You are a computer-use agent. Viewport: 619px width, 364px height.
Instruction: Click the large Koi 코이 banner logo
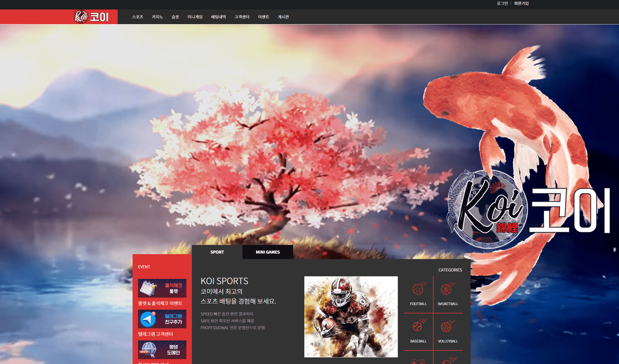pos(529,209)
